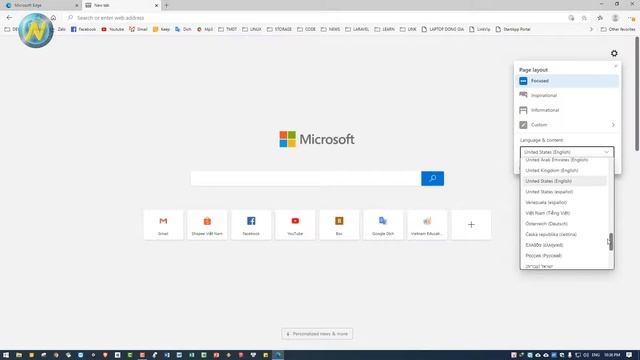Image resolution: width=640 pixels, height=360 pixels.
Task: Click the Home button
Action: click(x=53, y=18)
